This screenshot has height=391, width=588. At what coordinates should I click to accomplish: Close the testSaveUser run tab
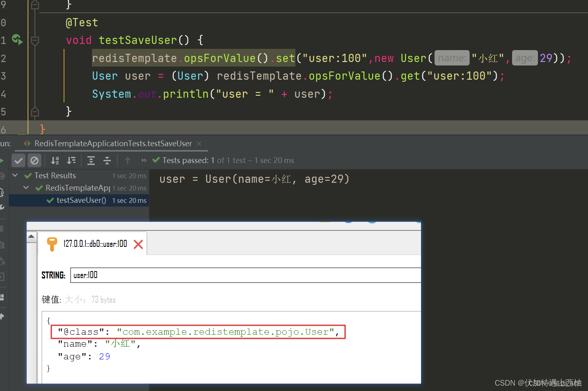(199, 143)
